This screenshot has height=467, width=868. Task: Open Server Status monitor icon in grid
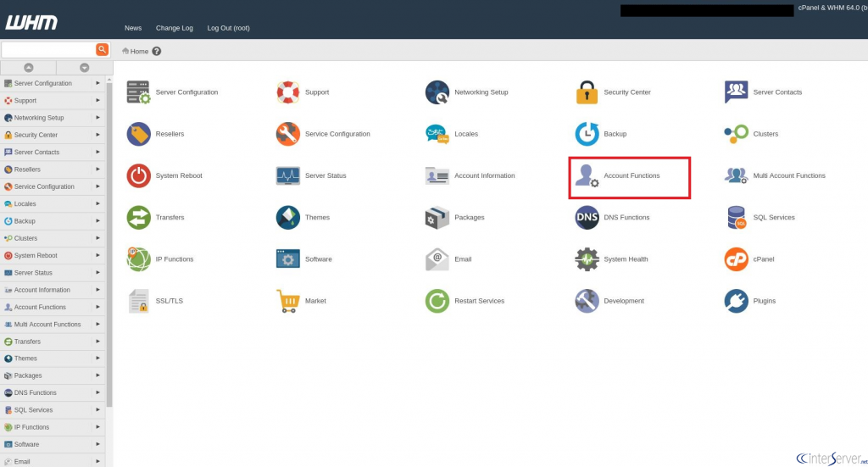[288, 175]
